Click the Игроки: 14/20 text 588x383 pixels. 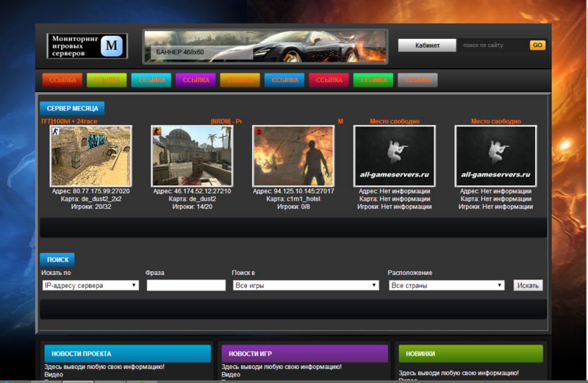point(192,207)
